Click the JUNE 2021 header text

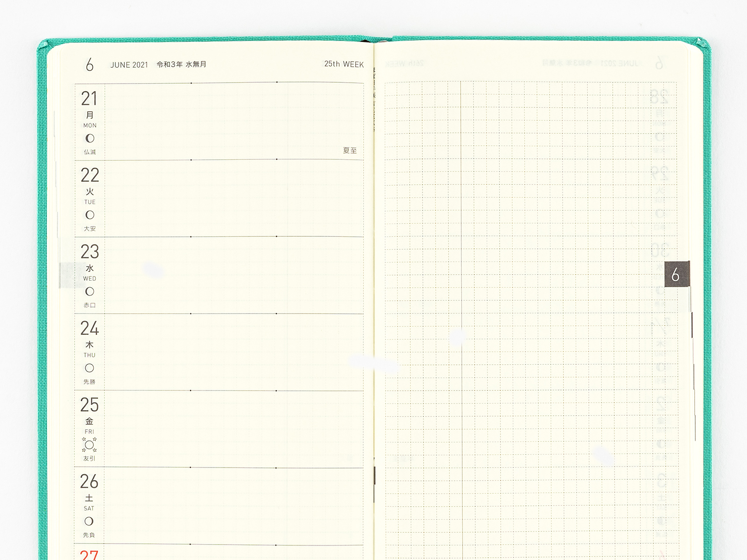[129, 65]
